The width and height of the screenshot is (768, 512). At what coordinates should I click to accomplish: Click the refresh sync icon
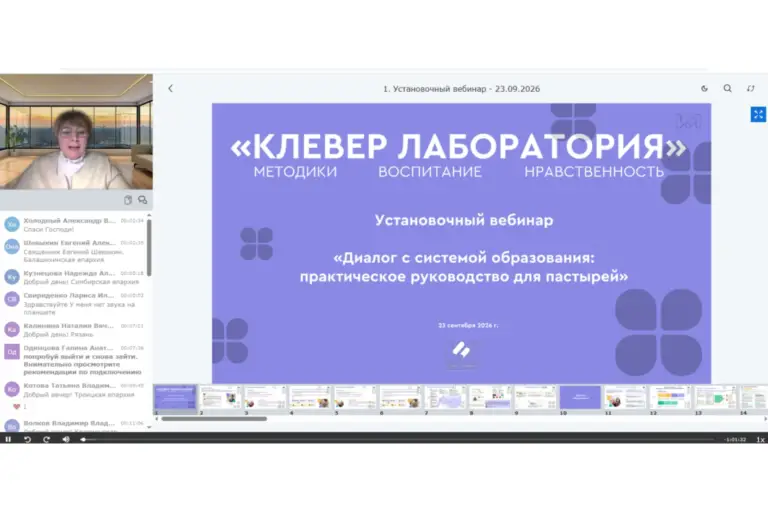750,88
